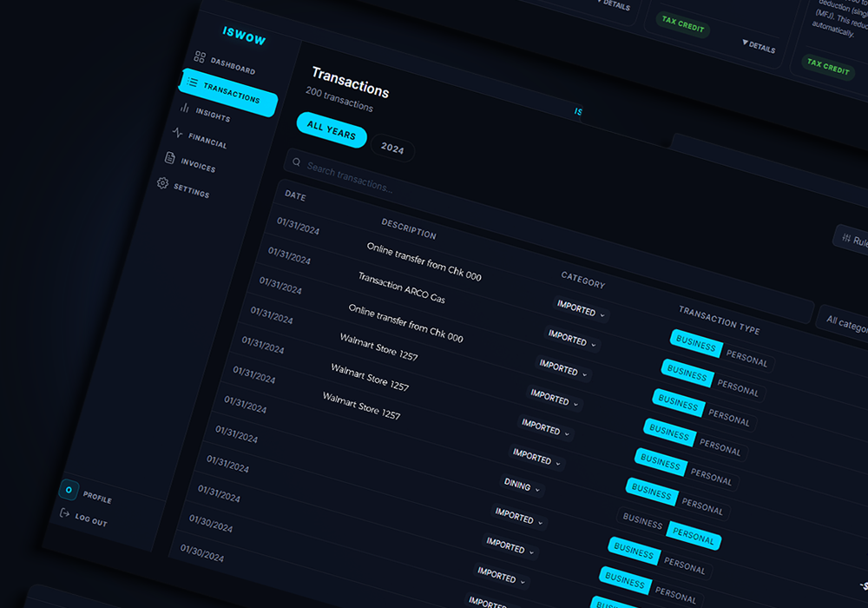Image resolution: width=868 pixels, height=608 pixels.
Task: Choose Business in the first table row
Action: (696, 343)
